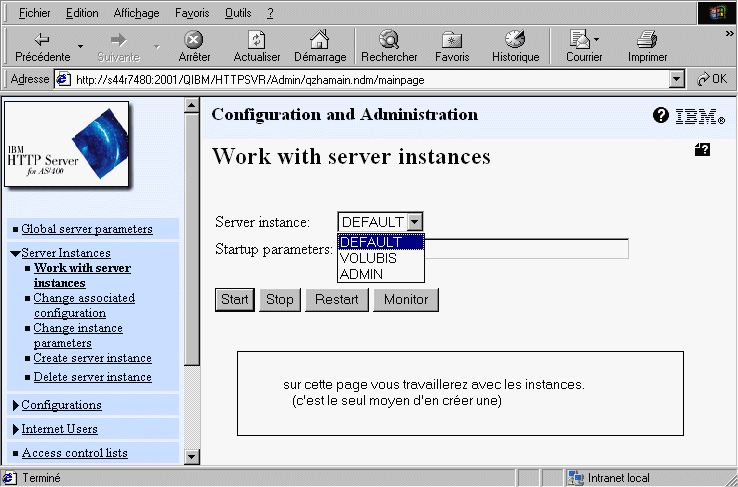This screenshot has width=738, height=487.
Task: Open the Affichage menu
Action: 136,13
